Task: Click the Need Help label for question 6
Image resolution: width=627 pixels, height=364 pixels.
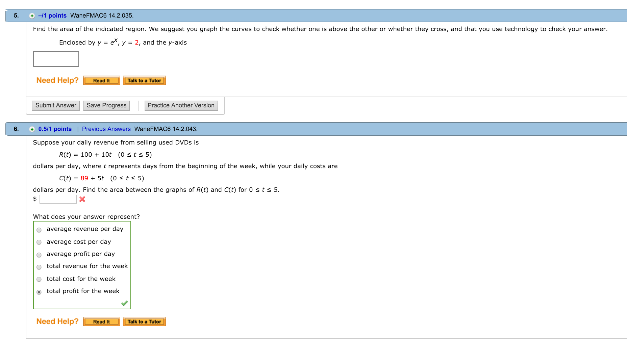Action: [x=57, y=321]
